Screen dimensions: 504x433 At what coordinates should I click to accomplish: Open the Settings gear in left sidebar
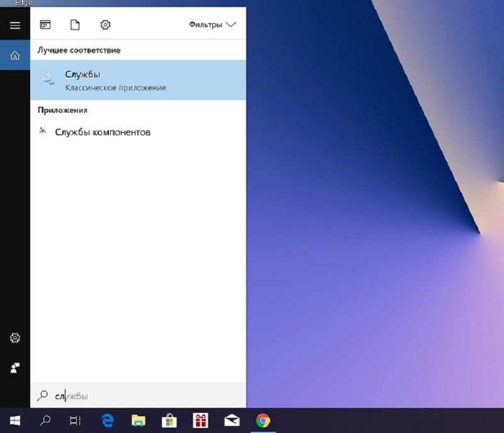pos(14,337)
